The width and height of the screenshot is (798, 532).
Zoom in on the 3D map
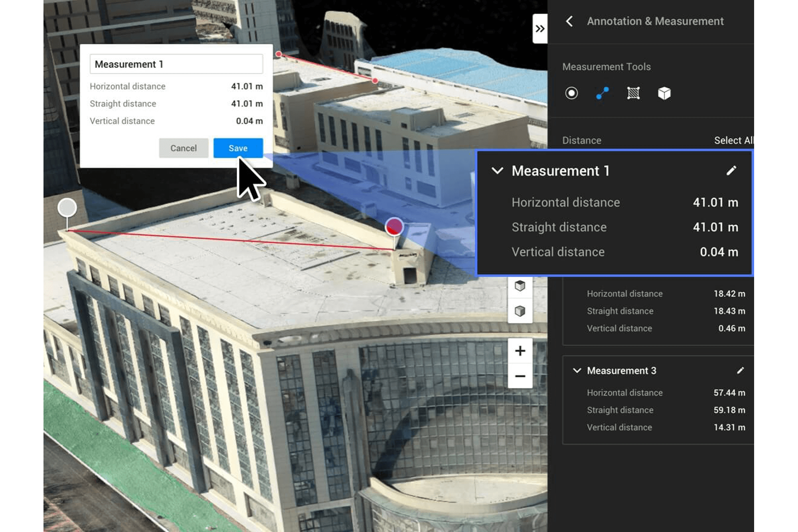(x=520, y=351)
